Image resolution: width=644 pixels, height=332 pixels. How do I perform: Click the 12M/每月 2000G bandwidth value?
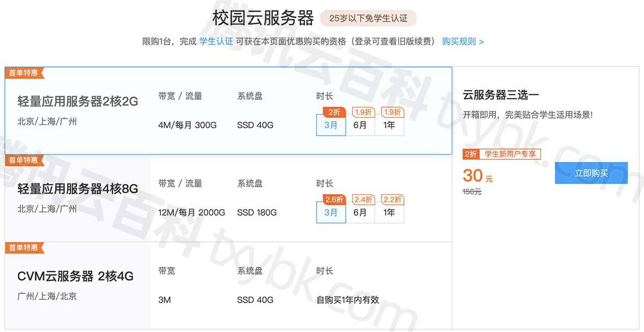(192, 212)
